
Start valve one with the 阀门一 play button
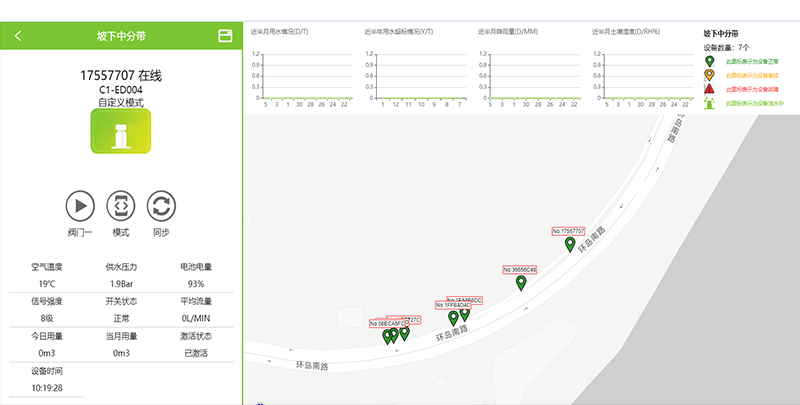[x=80, y=206]
